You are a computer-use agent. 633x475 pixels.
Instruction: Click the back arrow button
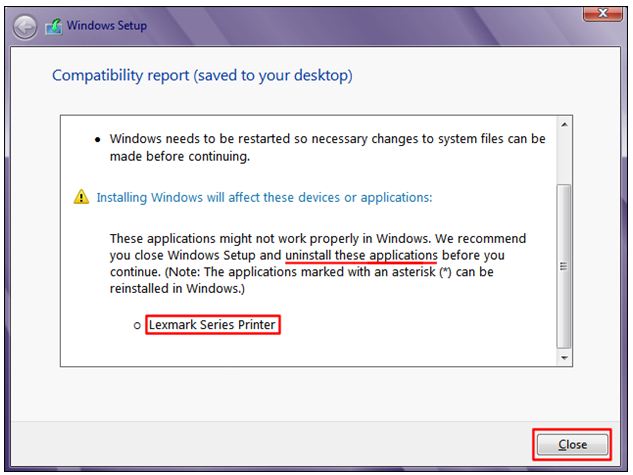(25, 27)
